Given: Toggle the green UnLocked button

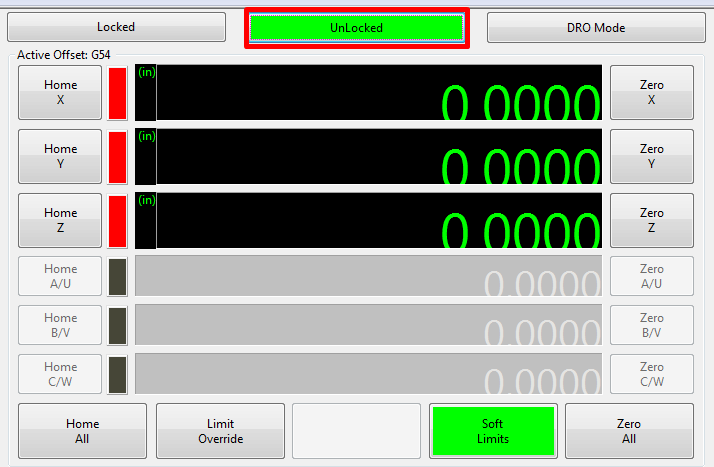Looking at the screenshot, I should click(x=356, y=28).
